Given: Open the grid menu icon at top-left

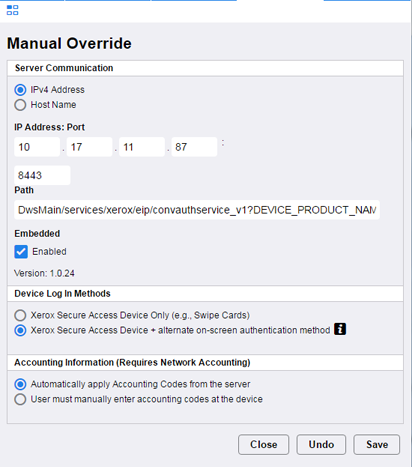Looking at the screenshot, I should [12, 10].
